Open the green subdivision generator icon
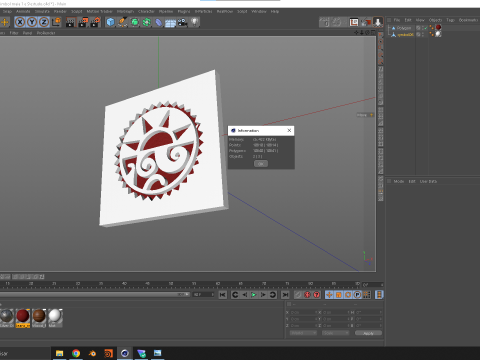Image resolution: width=480 pixels, height=360 pixels. pyautogui.click(x=135, y=22)
